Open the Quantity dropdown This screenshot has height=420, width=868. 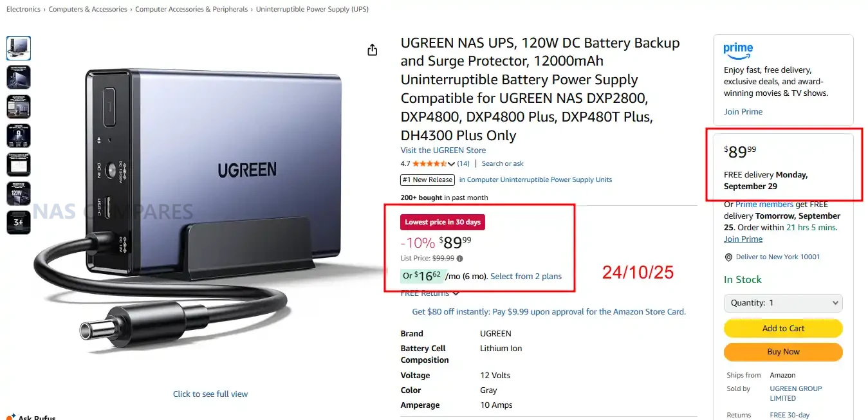[x=783, y=303]
